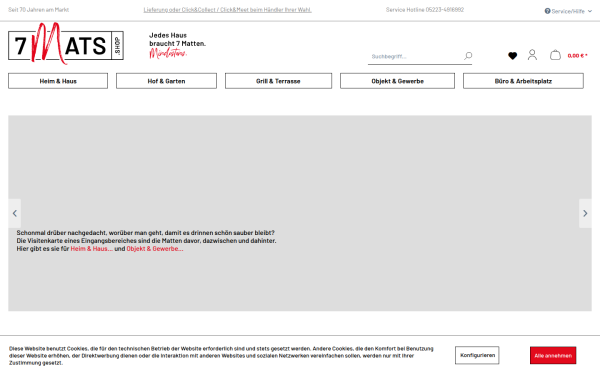
Task: Go to previous slide arrow
Action: pos(15,213)
